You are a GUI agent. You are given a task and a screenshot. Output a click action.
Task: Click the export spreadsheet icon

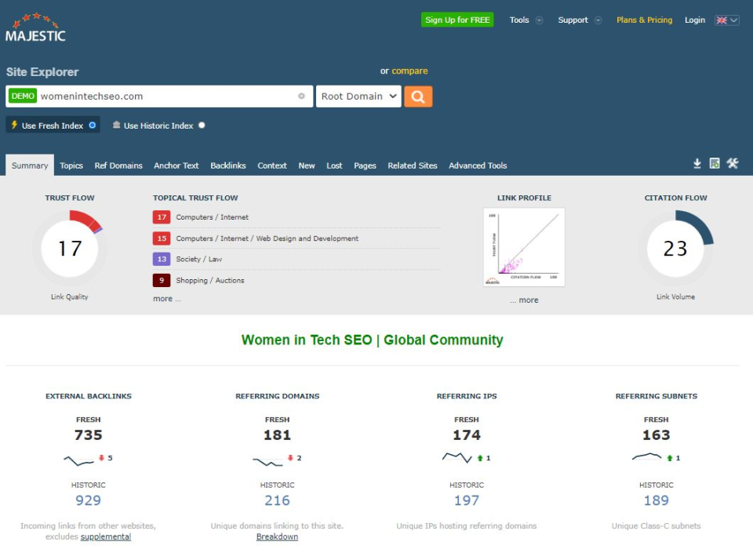(x=715, y=163)
